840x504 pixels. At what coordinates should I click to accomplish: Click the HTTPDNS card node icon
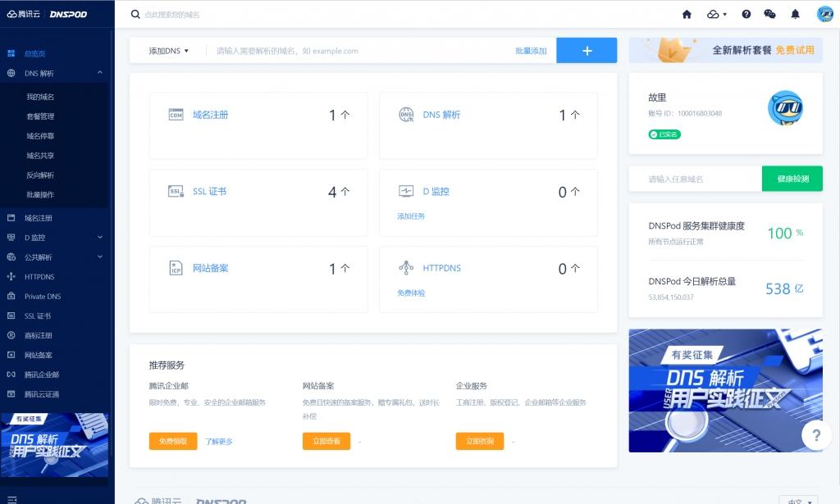click(406, 267)
